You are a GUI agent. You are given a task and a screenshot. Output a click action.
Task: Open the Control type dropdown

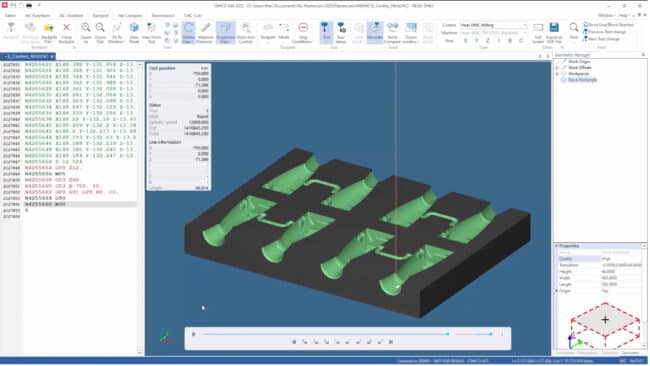(x=493, y=25)
